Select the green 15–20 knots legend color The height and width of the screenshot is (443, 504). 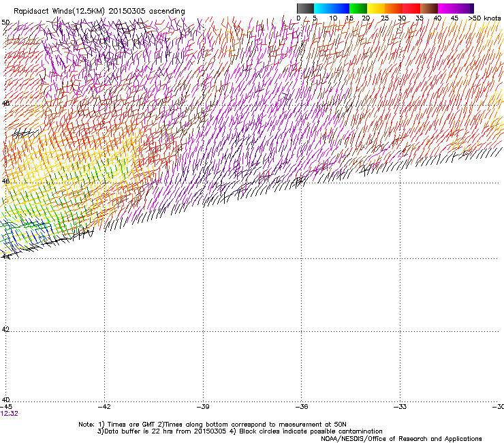358,8
